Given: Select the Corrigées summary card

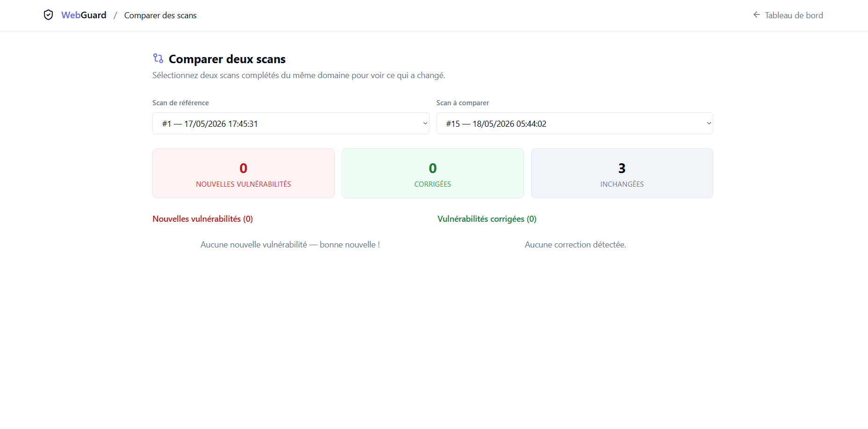Looking at the screenshot, I should [x=433, y=173].
